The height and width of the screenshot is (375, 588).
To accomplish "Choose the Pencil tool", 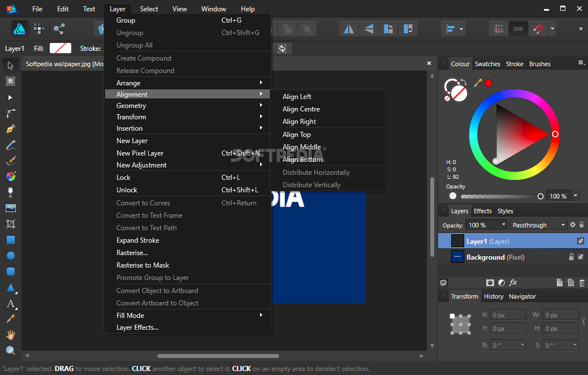I will tap(11, 145).
